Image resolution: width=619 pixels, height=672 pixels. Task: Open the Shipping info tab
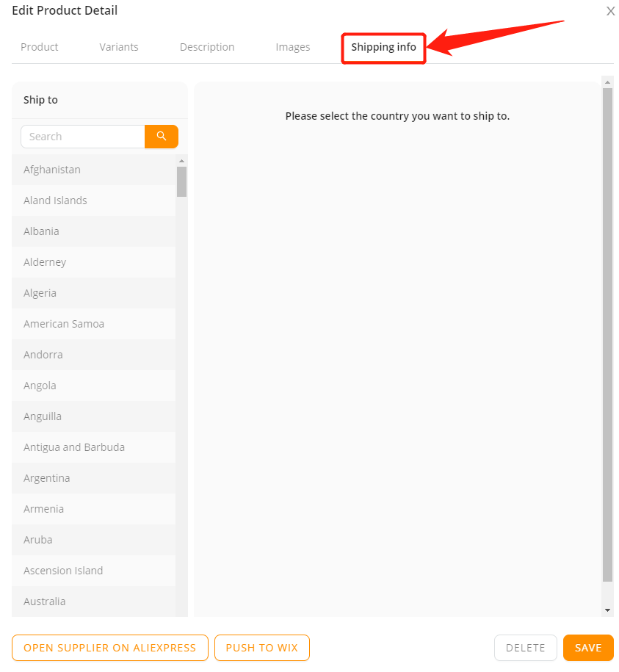[x=383, y=47]
